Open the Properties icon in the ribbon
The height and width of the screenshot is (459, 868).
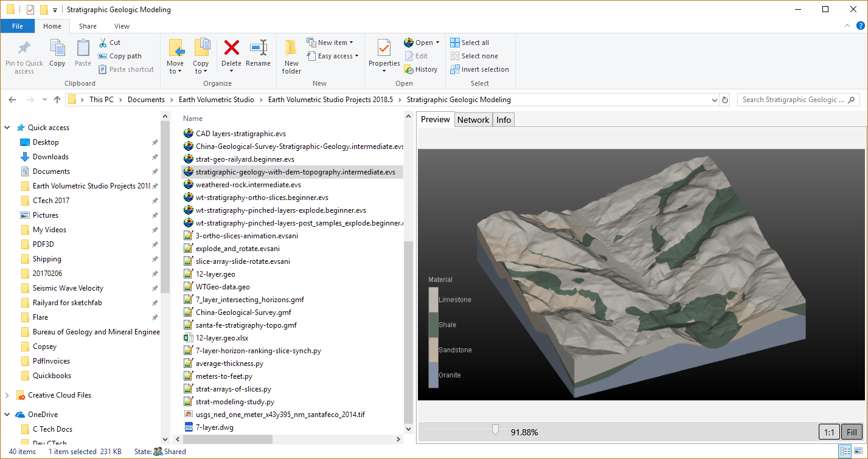click(x=384, y=48)
